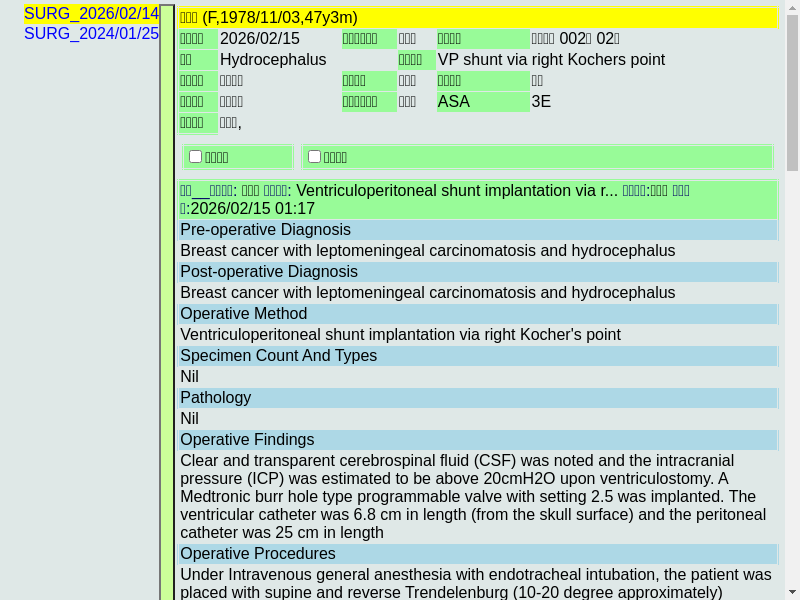
Task: Click the 2026/02/15 surgery date value
Action: pos(260,39)
